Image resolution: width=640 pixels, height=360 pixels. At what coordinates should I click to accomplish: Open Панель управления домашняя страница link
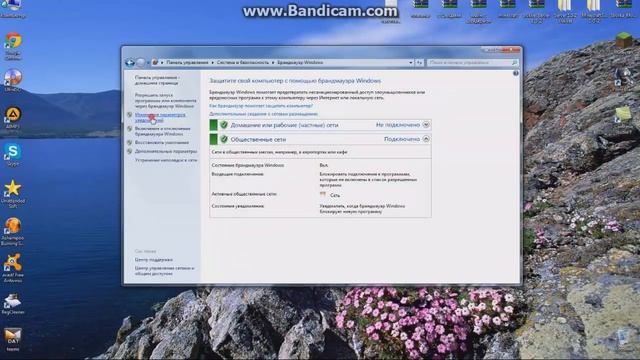(157, 80)
